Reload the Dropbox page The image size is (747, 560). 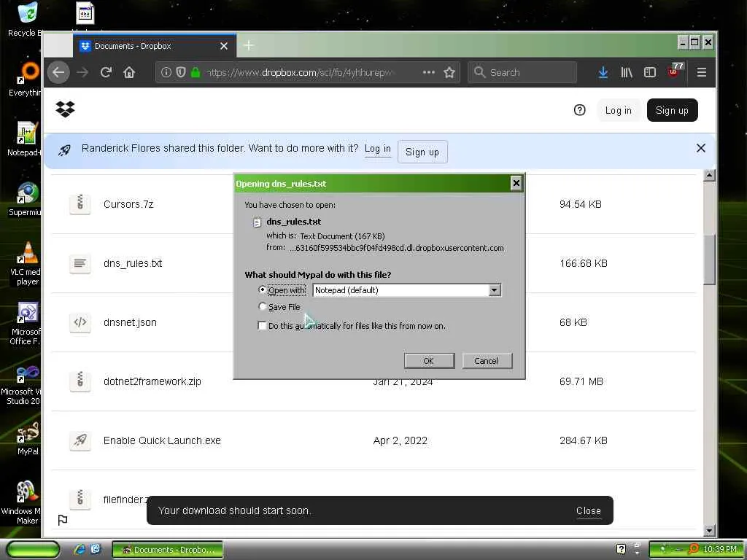[x=106, y=72]
